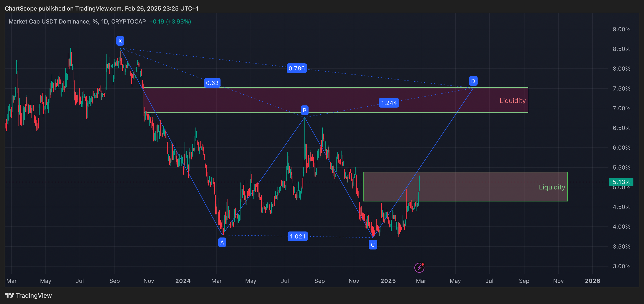The image size is (644, 304).
Task: Click the 0.63 ratio label
Action: [x=212, y=83]
